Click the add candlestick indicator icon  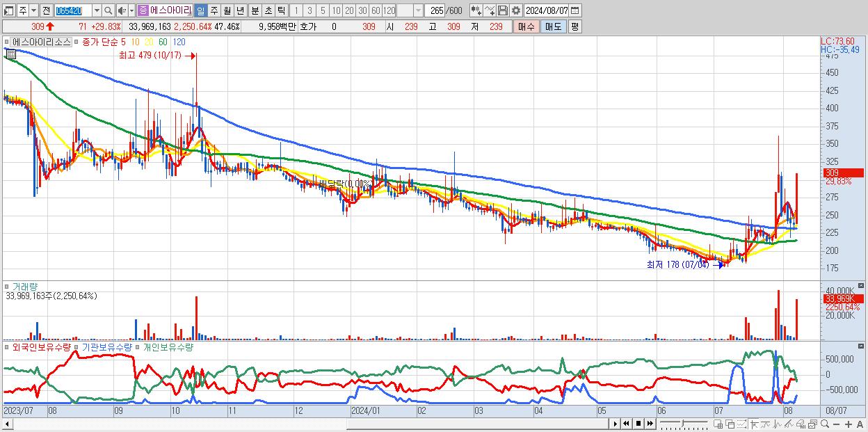pyautogui.click(x=476, y=10)
